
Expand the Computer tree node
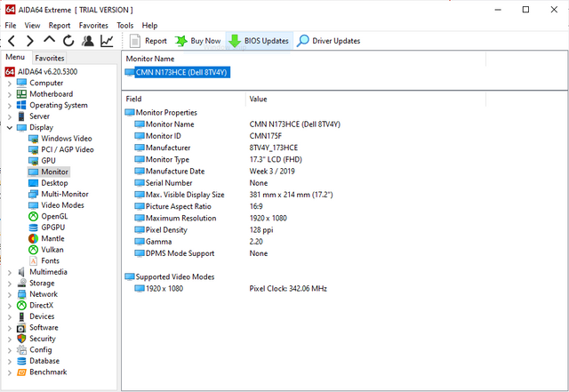(x=10, y=84)
